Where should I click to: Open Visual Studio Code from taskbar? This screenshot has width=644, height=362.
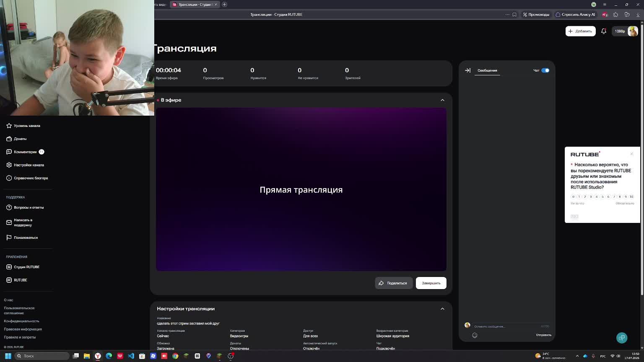click(131, 356)
